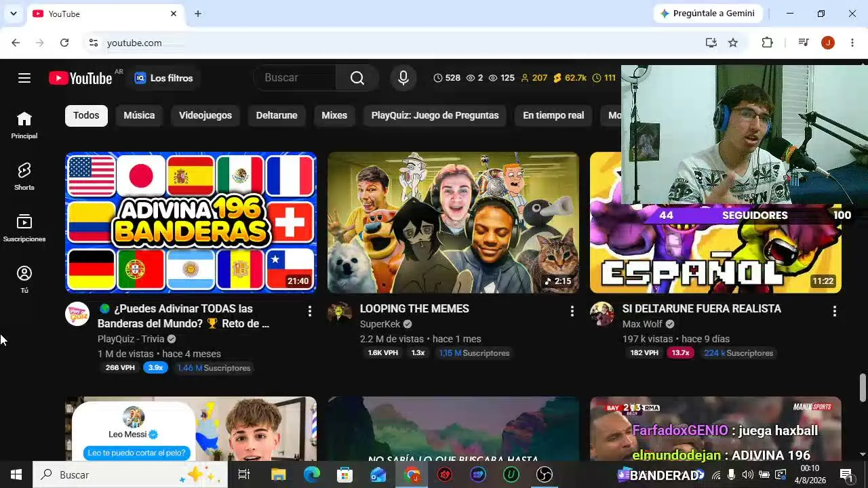Open more options for the Banderas video
This screenshot has width=868, height=488.
(x=310, y=311)
